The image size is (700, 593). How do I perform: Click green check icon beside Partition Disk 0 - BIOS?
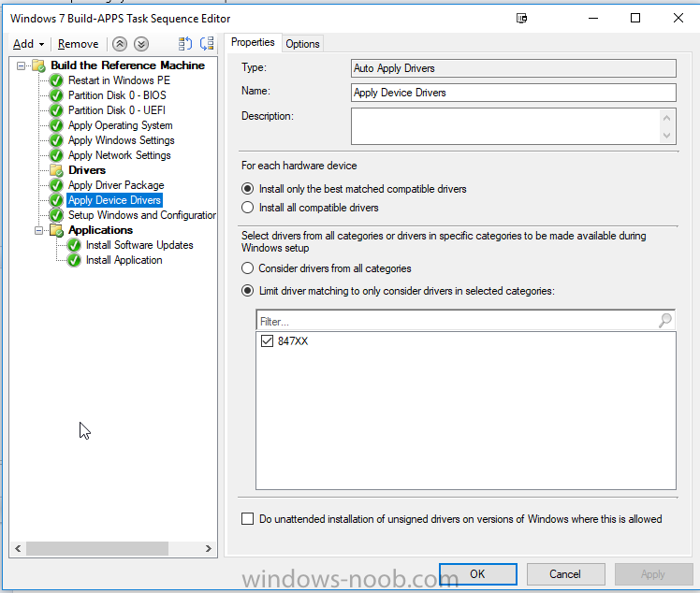[x=56, y=95]
